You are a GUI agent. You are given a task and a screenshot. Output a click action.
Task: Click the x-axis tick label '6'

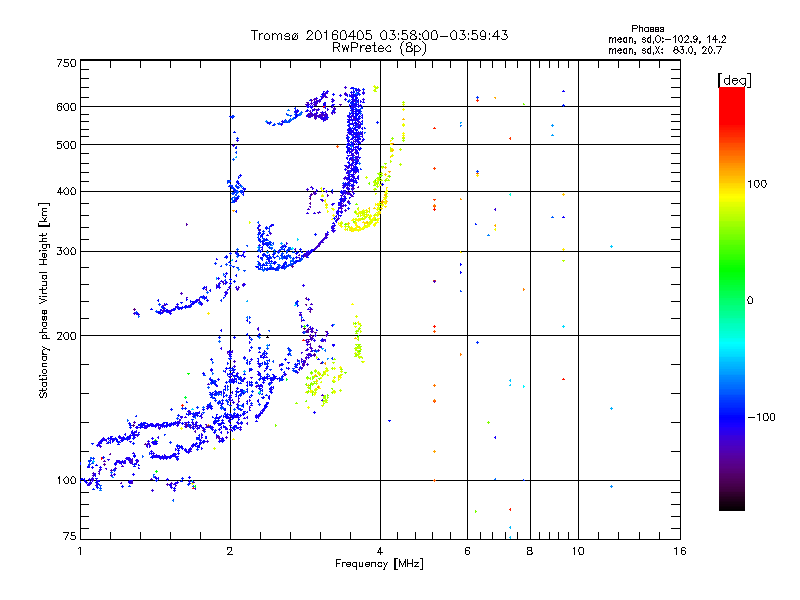(467, 551)
